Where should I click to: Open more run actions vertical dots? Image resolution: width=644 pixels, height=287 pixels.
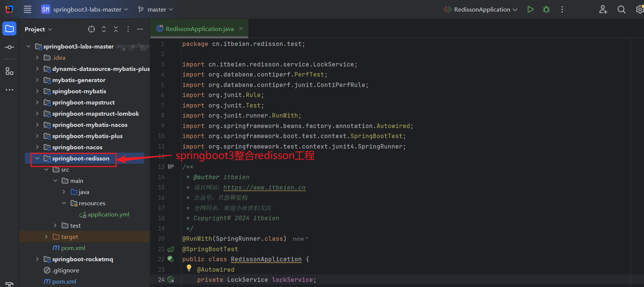point(562,9)
